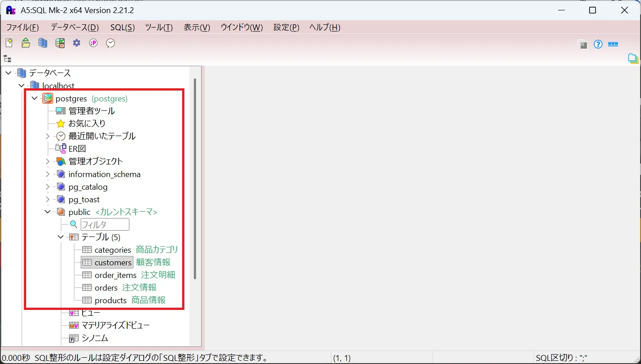The width and height of the screenshot is (641, 364).
Task: Click the マテリアライズドビュー MV icon
Action: [x=74, y=325]
